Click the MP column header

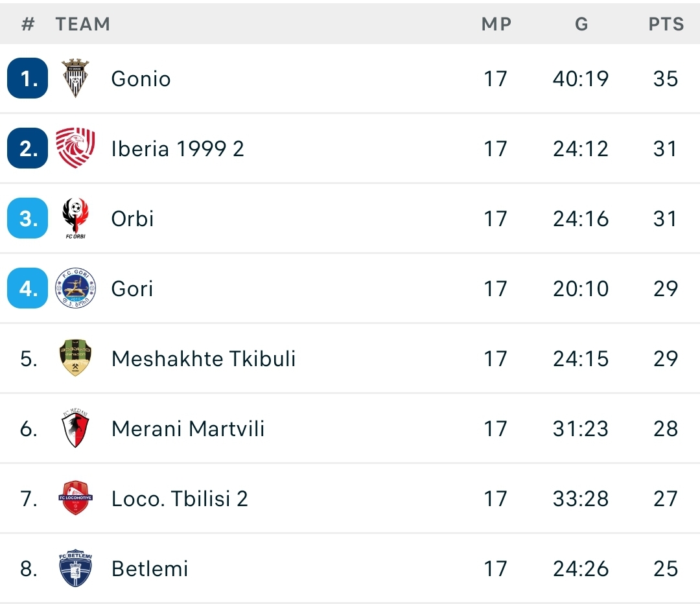496,24
